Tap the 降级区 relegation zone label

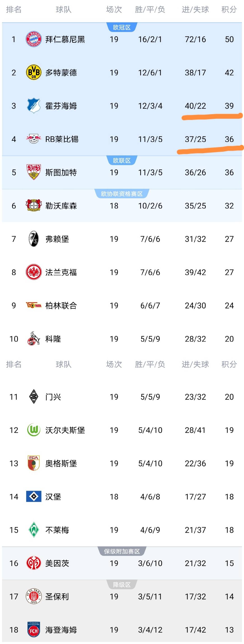point(122,585)
